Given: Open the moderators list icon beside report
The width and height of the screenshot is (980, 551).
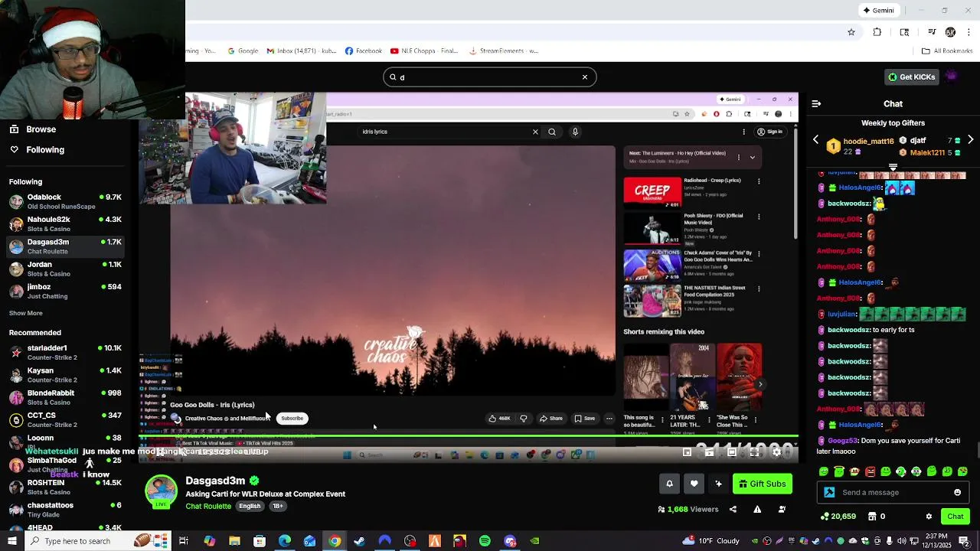Looking at the screenshot, I should click(782, 510).
